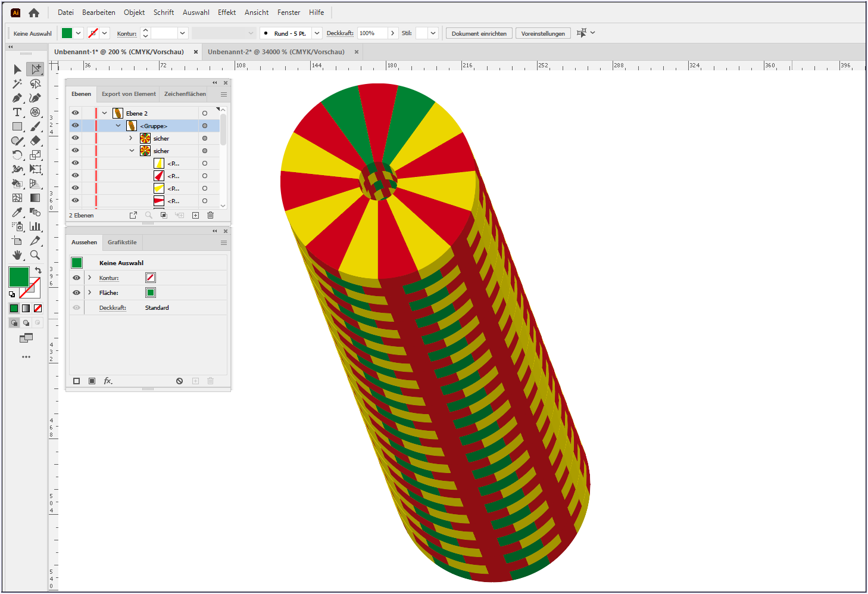Activate the Type tool
868x594 pixels.
(x=17, y=113)
